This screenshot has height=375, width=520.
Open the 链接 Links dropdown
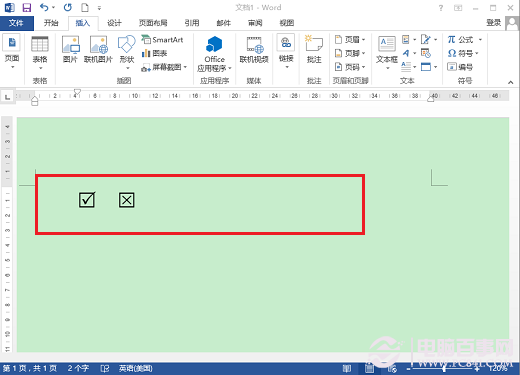286,52
